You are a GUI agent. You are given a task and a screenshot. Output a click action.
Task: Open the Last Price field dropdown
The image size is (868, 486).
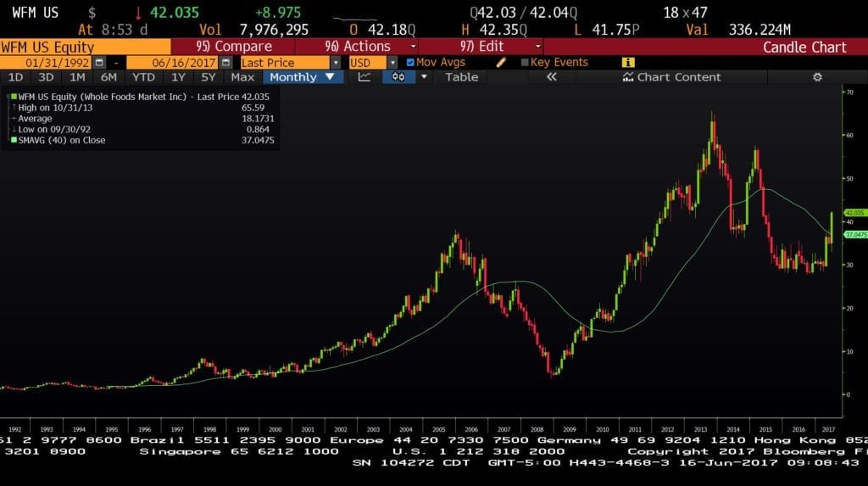[x=336, y=63]
